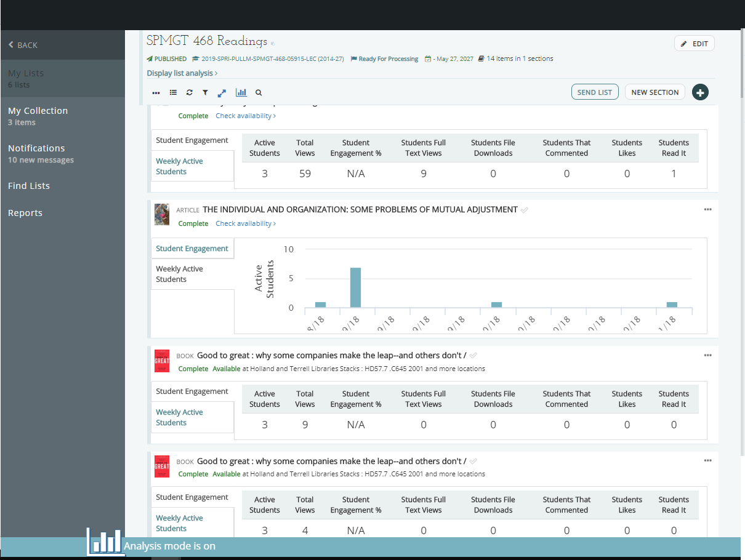Toggle the analysis bar chart icon
The image size is (745, 560).
tap(241, 93)
